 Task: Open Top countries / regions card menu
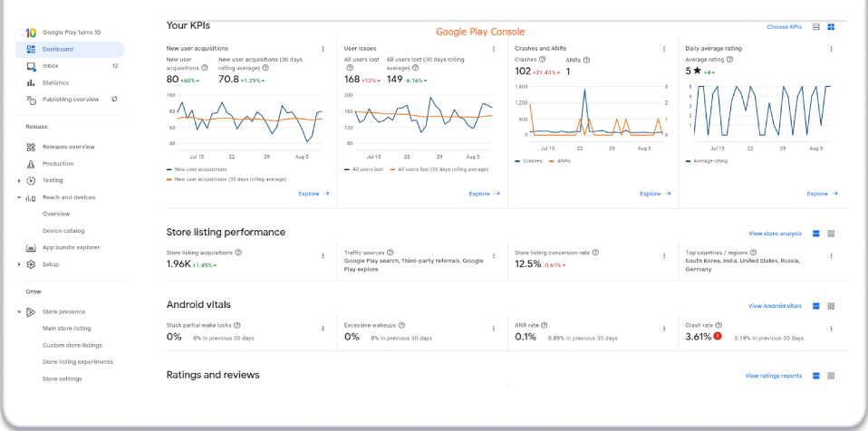coord(831,256)
